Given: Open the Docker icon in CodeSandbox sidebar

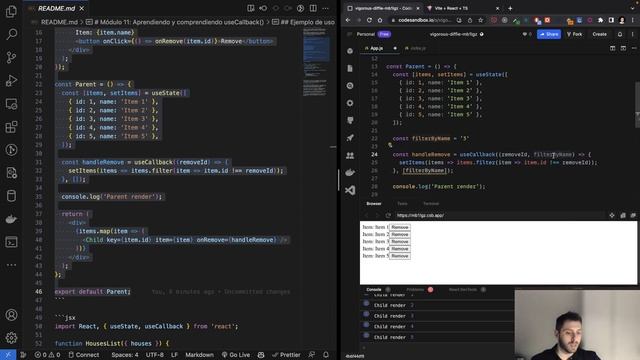Looking at the screenshot, I should [350, 173].
